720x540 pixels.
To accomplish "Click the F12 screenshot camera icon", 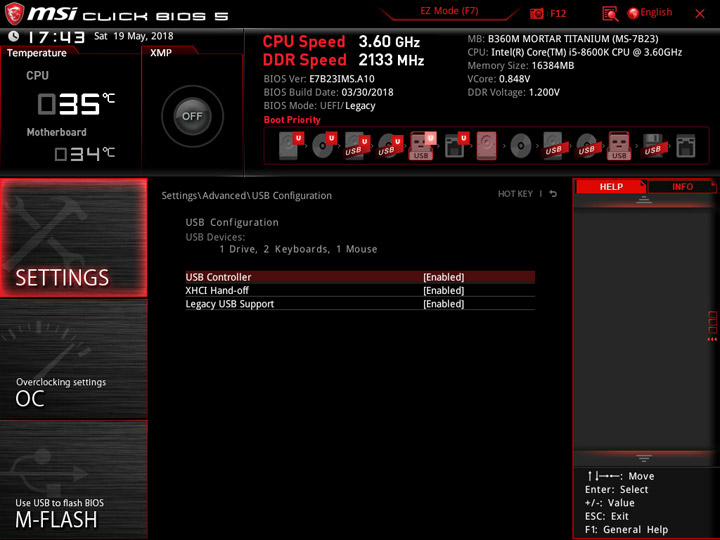I will (536, 14).
